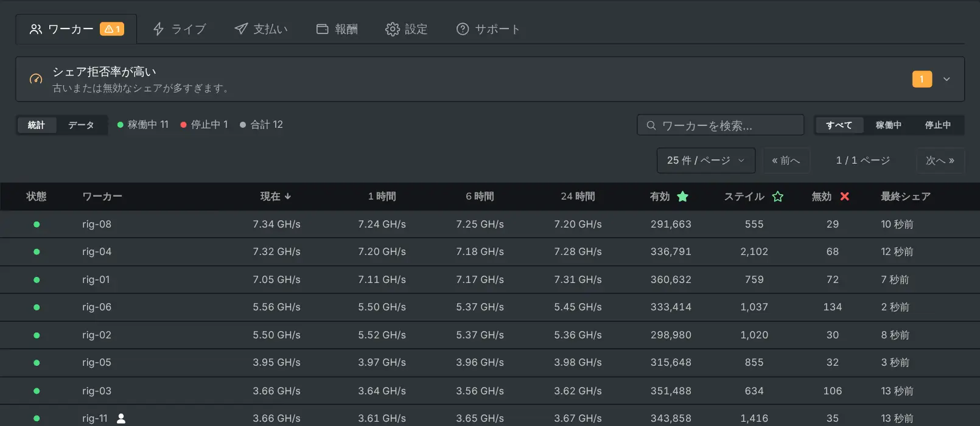Select worker rig-03
Image resolution: width=980 pixels, height=426 pixels.
(x=97, y=391)
